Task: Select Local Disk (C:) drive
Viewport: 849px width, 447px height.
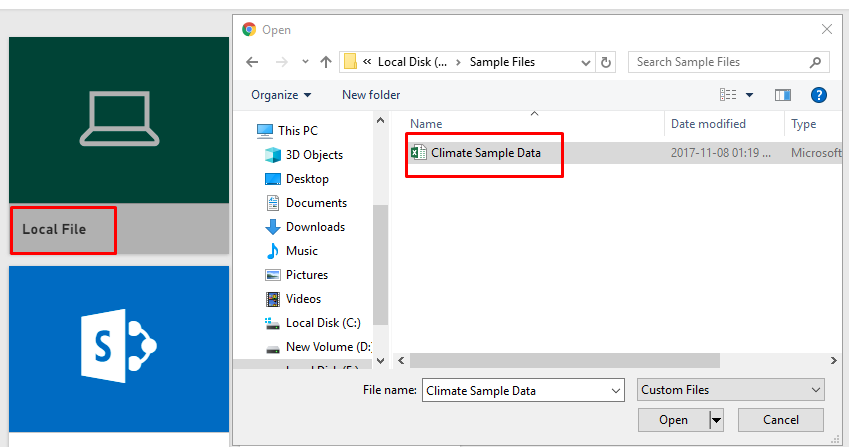Action: [323, 323]
